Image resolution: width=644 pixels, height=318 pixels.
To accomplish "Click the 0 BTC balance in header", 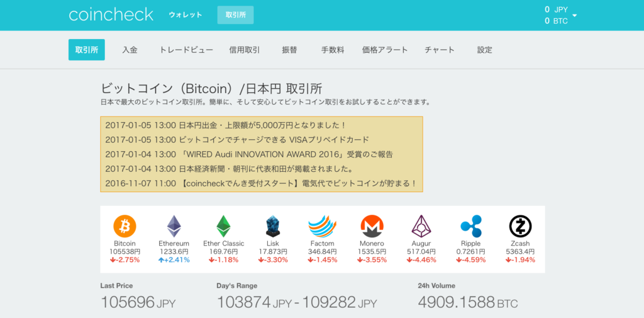I will tap(556, 21).
